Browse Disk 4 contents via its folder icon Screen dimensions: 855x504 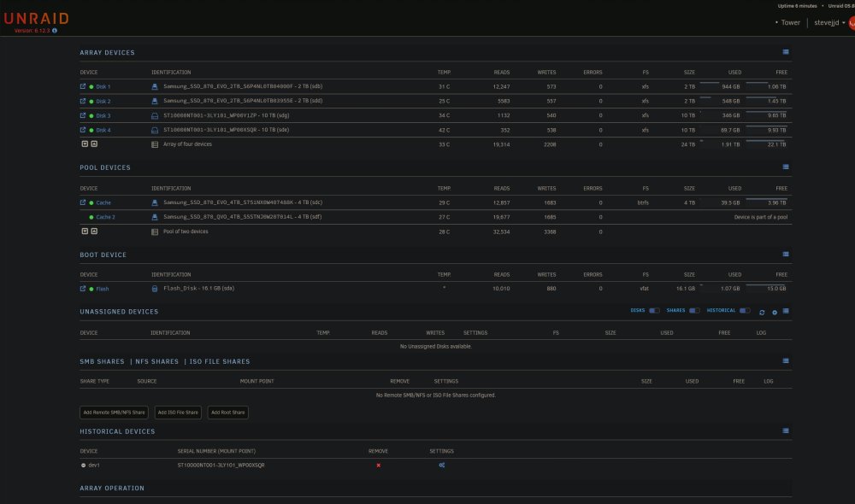[x=83, y=130]
